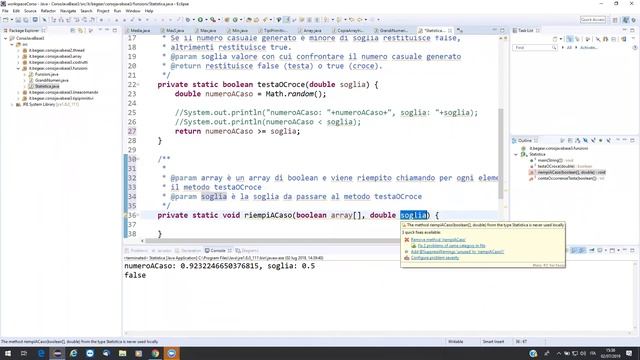Click Remove method 'riempiACaso' quick fix

pyautogui.click(x=438, y=240)
